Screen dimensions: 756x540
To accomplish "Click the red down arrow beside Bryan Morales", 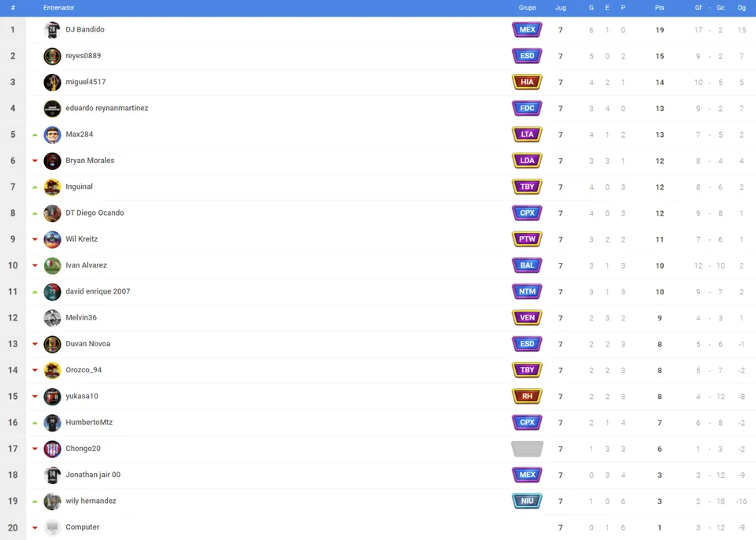I will pos(35,161).
